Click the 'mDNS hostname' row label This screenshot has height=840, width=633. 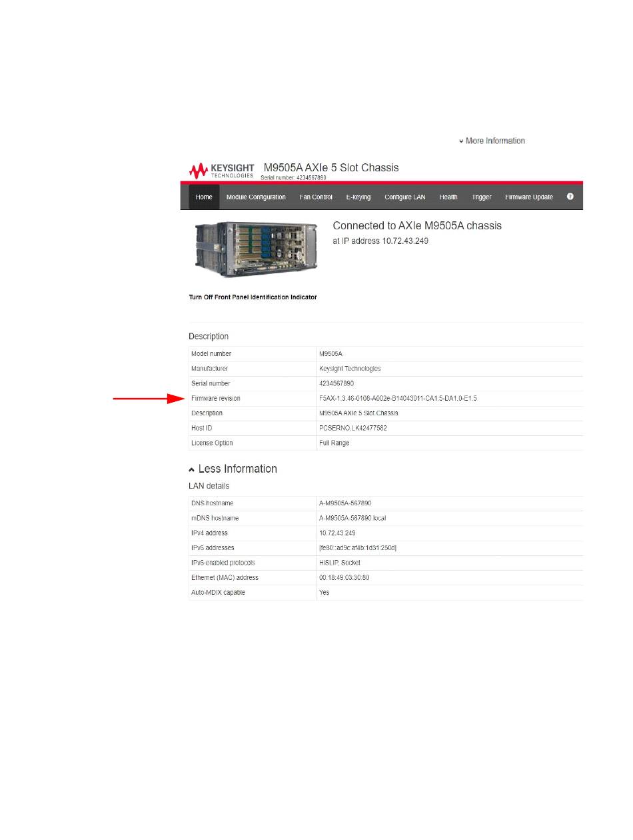click(x=215, y=518)
